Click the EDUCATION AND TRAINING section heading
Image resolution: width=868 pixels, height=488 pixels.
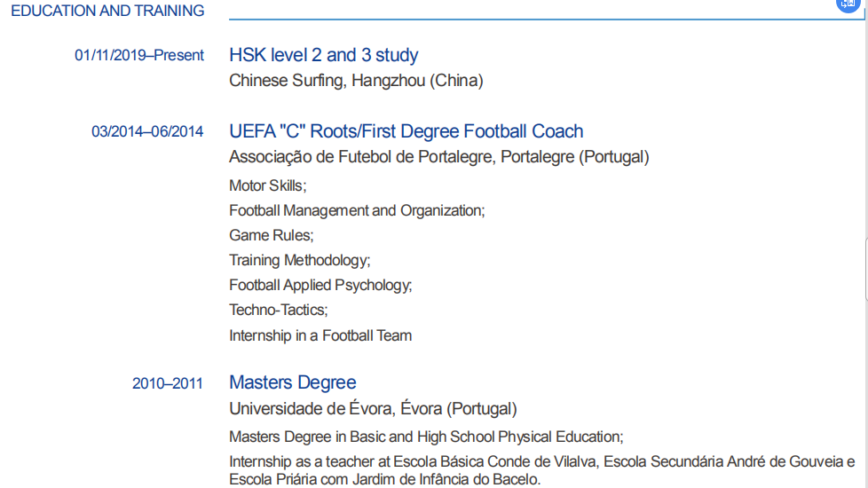click(x=107, y=12)
